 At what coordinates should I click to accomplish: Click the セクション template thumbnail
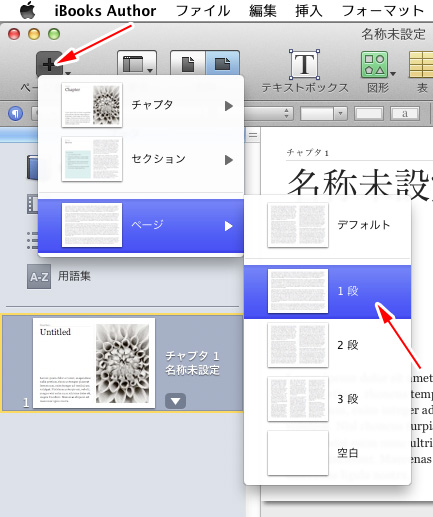[92, 159]
